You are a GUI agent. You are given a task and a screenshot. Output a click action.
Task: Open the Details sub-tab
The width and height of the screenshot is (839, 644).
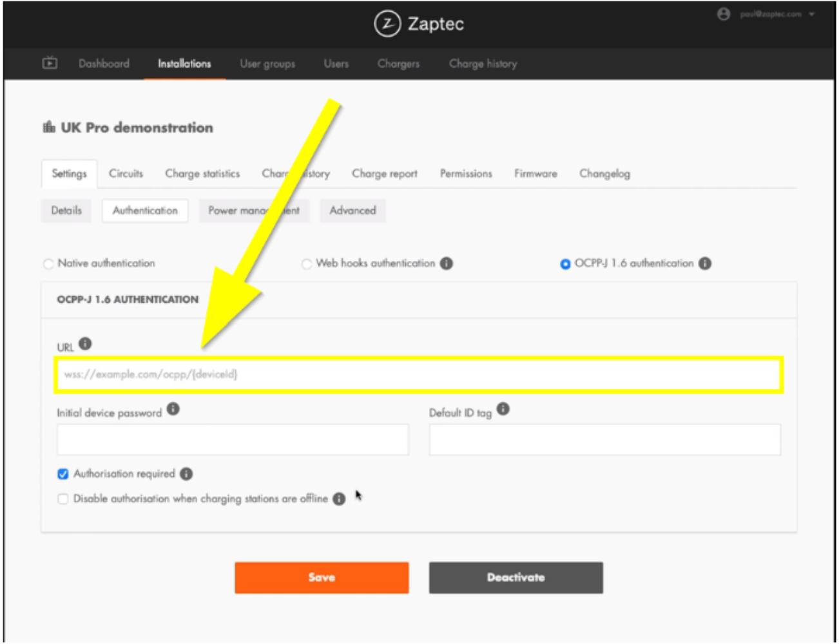click(66, 211)
